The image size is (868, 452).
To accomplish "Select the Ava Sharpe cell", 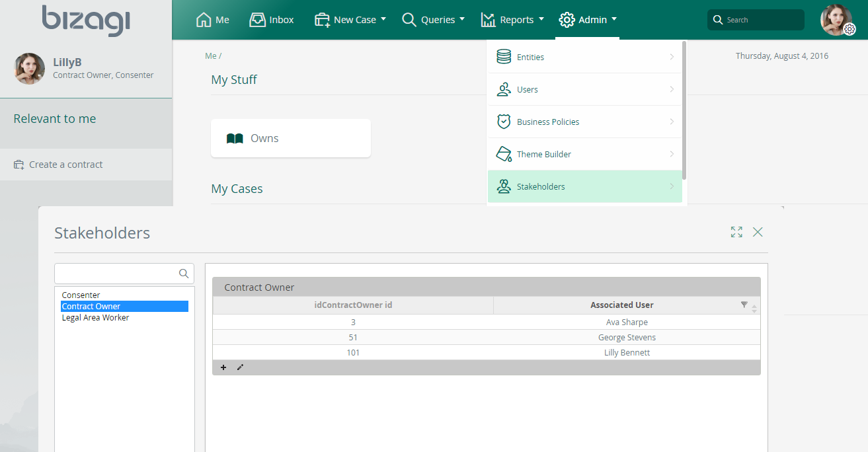I will tap(627, 322).
